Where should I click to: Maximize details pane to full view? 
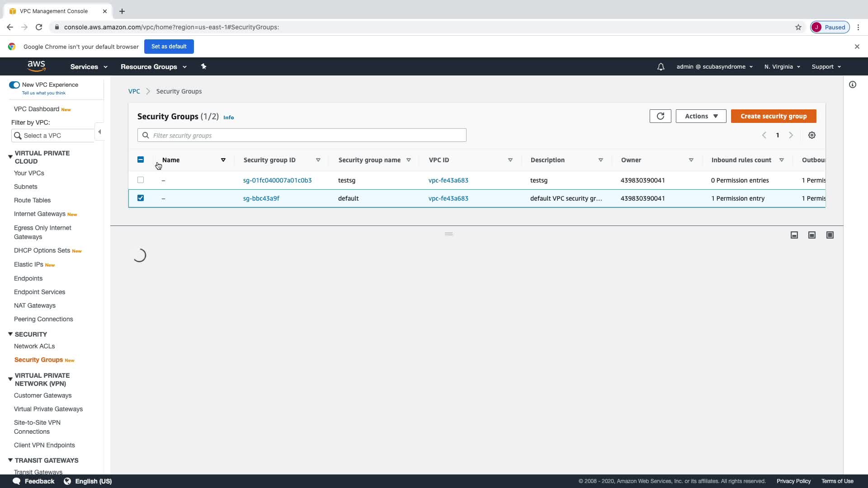click(830, 235)
